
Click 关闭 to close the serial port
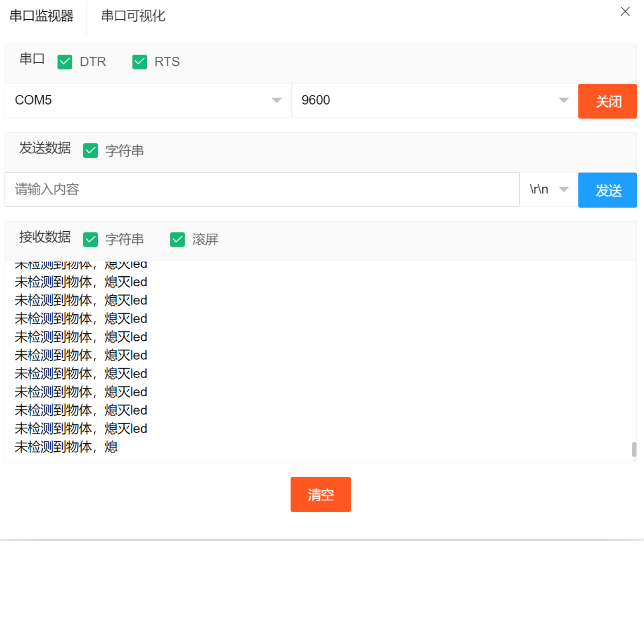607,101
